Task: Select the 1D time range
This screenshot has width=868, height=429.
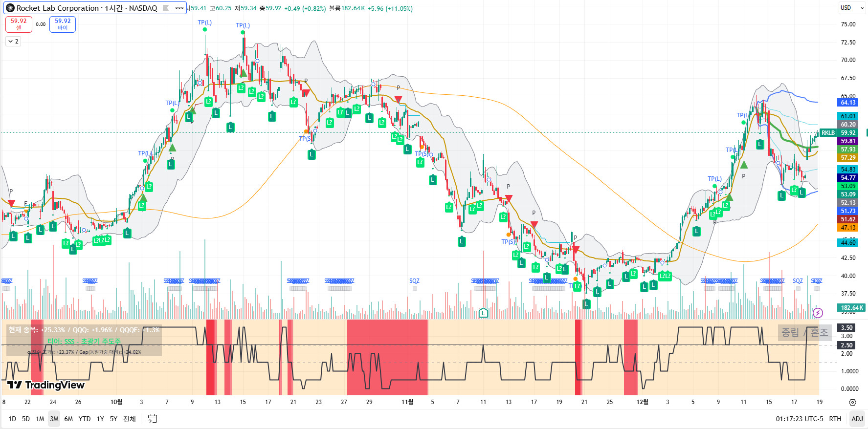Action: click(x=12, y=419)
